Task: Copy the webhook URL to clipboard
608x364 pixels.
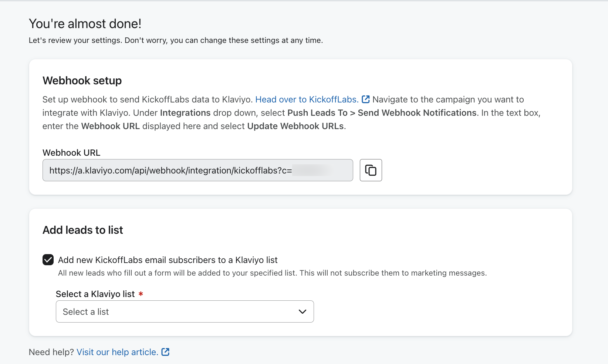Action: pos(371,170)
